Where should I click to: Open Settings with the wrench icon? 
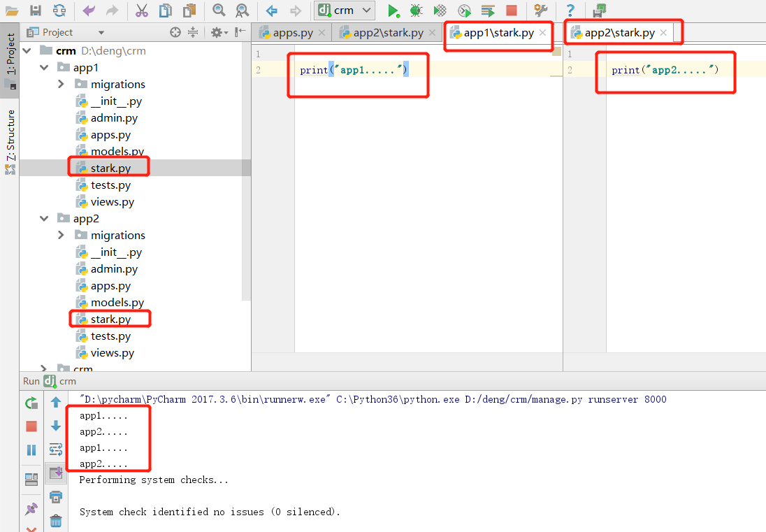541,10
